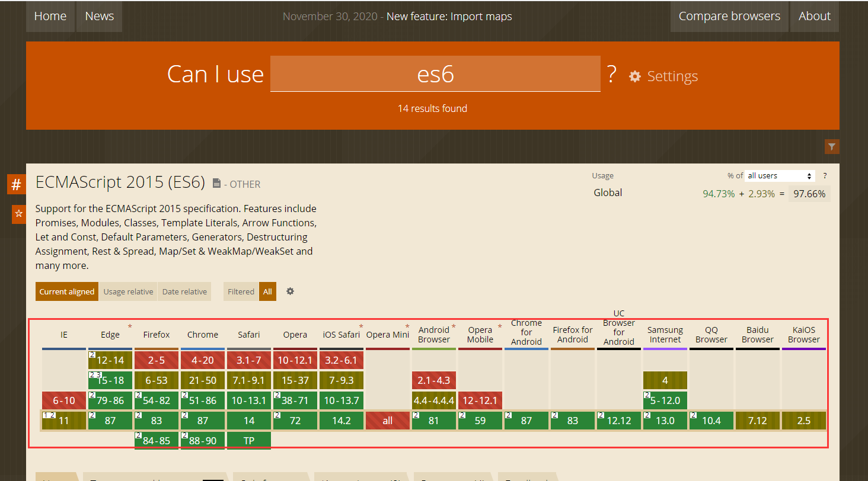Click Firefox 84-85 cell
Viewport: 868px width, 481px height.
click(x=157, y=441)
